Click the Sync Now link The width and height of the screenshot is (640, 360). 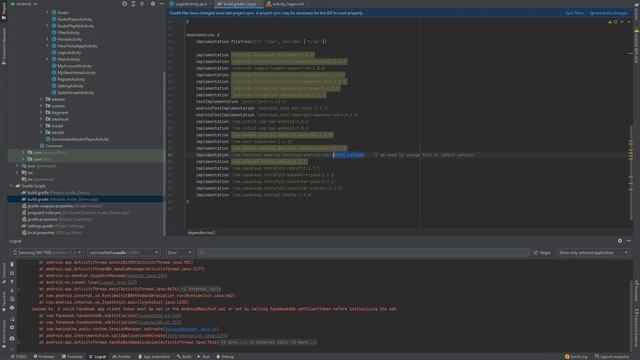(574, 13)
